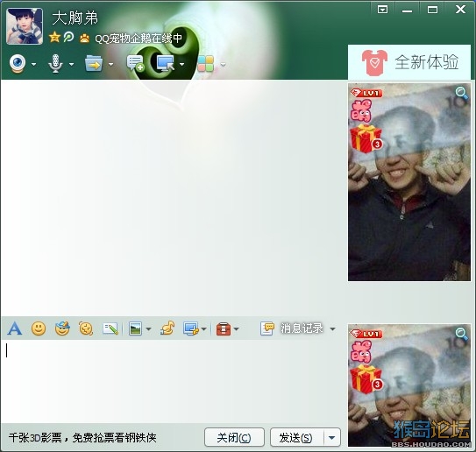Open the window menu dropdown in title bar
476x452 pixels.
tap(382, 10)
